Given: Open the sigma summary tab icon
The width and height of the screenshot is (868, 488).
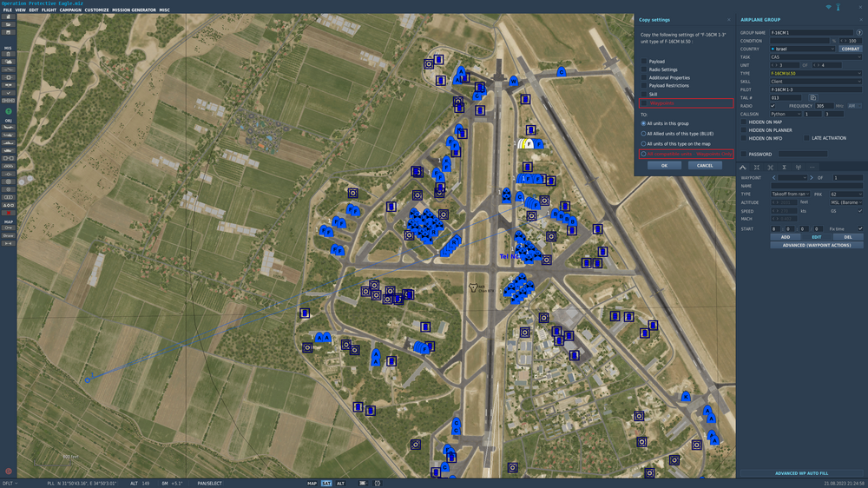Looking at the screenshot, I should pyautogui.click(x=784, y=168).
